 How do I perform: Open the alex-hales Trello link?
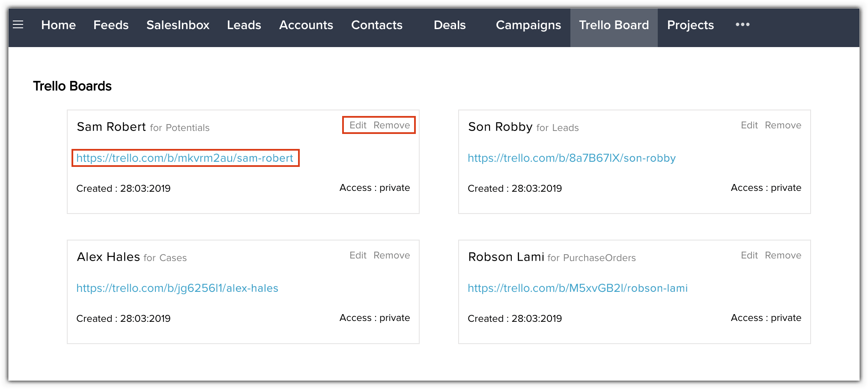177,288
